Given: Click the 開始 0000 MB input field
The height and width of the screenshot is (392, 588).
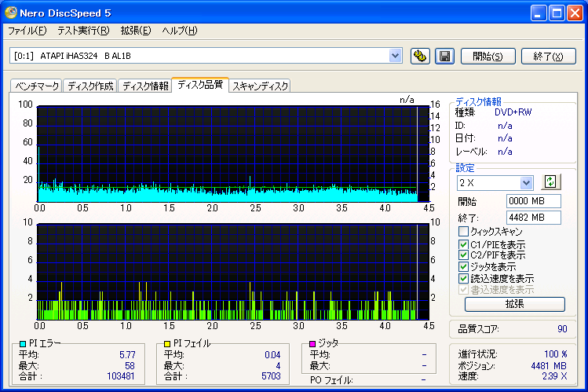Looking at the screenshot, I should pyautogui.click(x=534, y=201).
